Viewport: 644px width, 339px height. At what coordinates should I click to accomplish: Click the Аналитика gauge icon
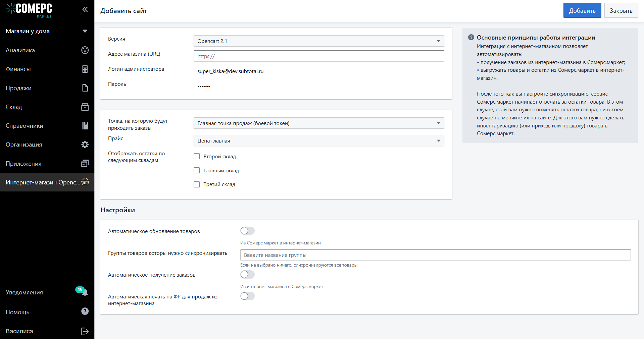click(85, 50)
